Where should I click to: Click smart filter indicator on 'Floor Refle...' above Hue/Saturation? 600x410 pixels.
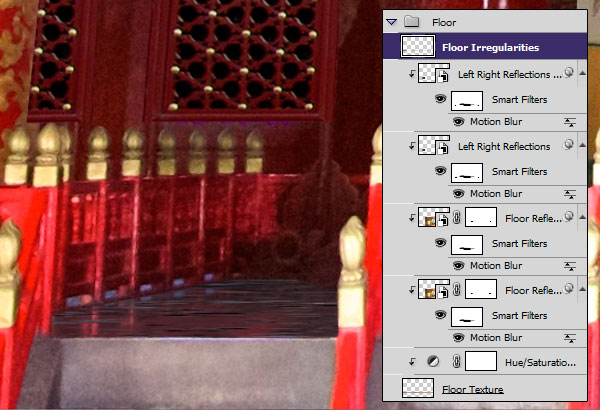click(569, 288)
